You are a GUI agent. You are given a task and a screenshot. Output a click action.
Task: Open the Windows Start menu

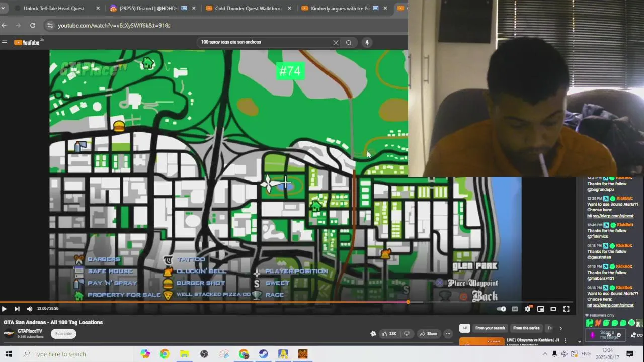(x=8, y=354)
